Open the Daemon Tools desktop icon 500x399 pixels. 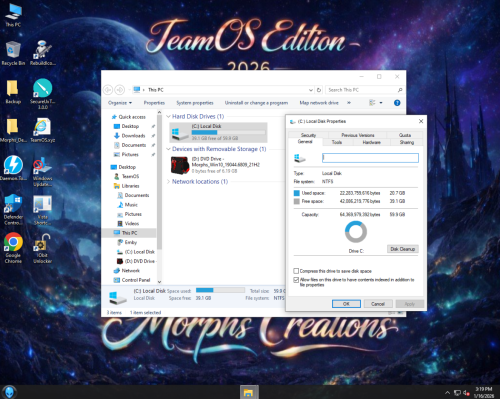(x=13, y=169)
